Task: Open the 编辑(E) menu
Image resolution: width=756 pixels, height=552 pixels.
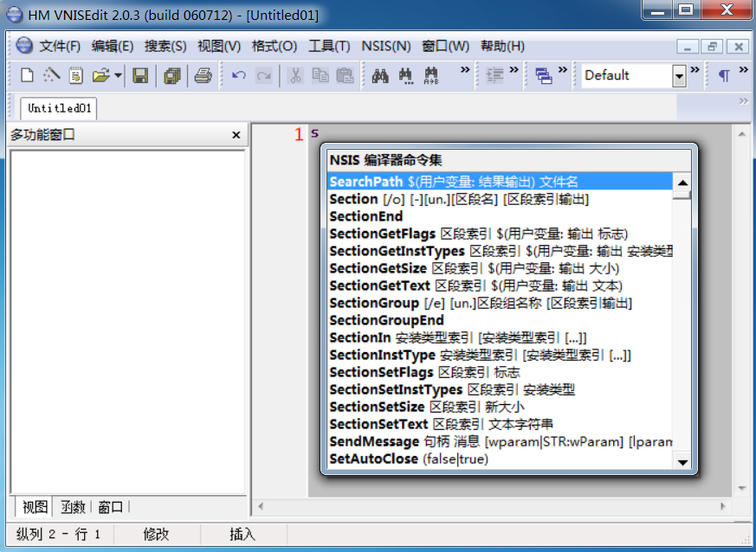Action: click(113, 46)
